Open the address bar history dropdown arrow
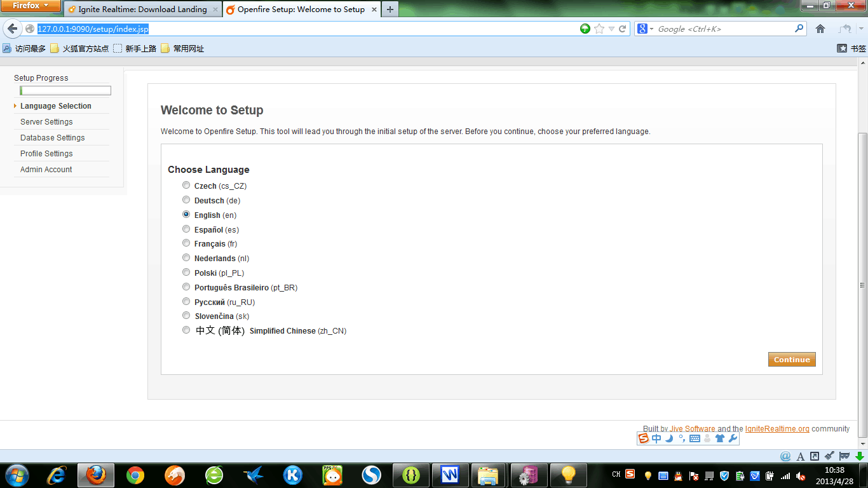Image resolution: width=868 pixels, height=488 pixels. [611, 29]
